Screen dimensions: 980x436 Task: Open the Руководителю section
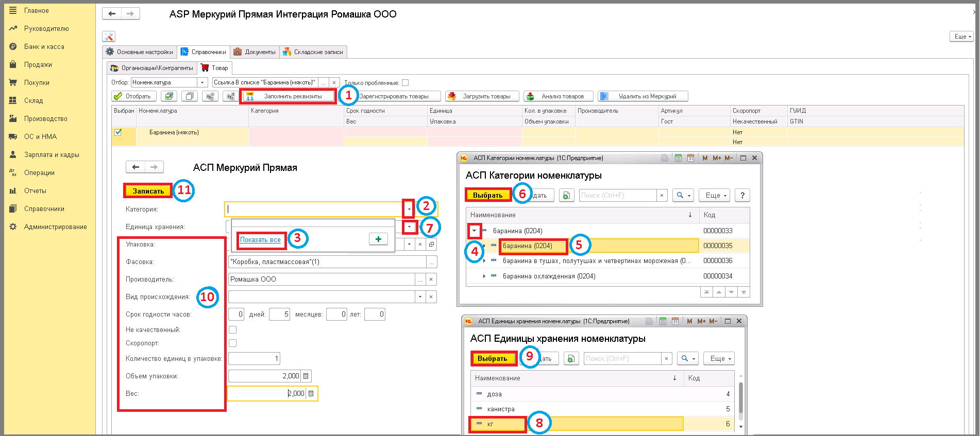click(x=46, y=28)
